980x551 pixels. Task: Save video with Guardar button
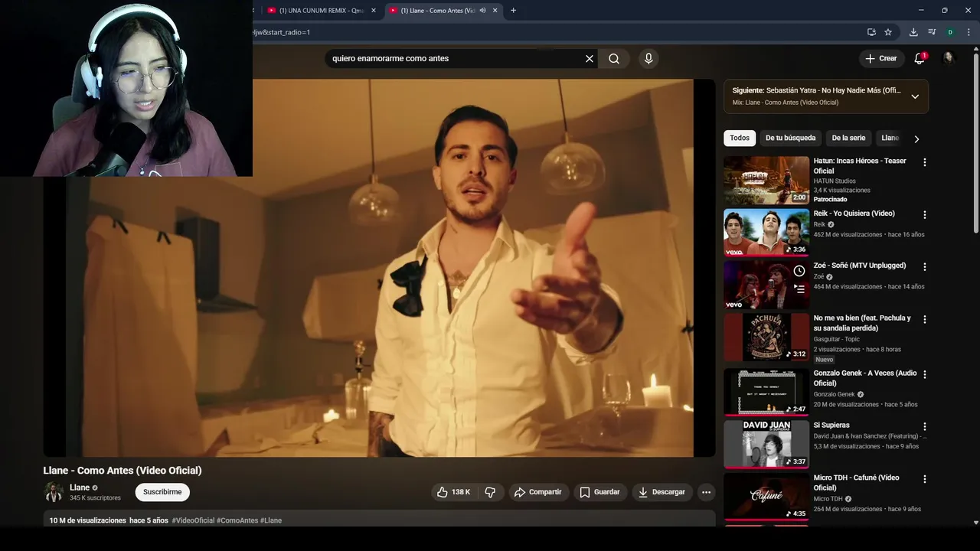[x=599, y=492]
